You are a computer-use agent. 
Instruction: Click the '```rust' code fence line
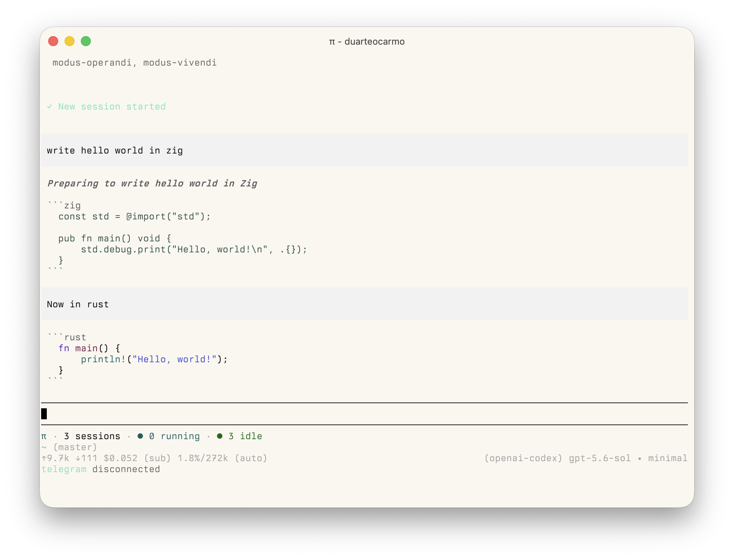point(67,337)
